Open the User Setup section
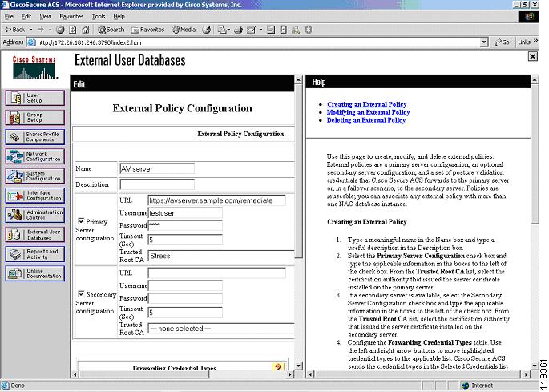The height and width of the screenshot is (392, 549). (x=34, y=98)
